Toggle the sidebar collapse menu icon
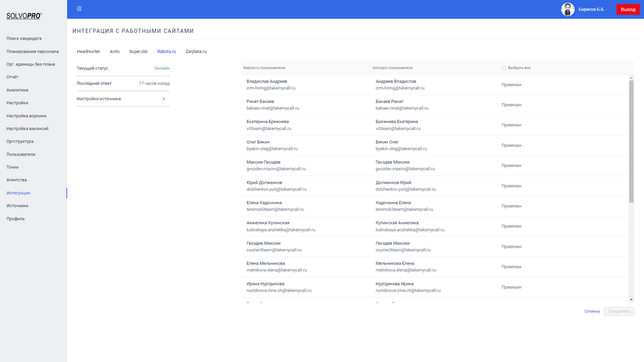The height and width of the screenshot is (362, 644). (x=79, y=9)
